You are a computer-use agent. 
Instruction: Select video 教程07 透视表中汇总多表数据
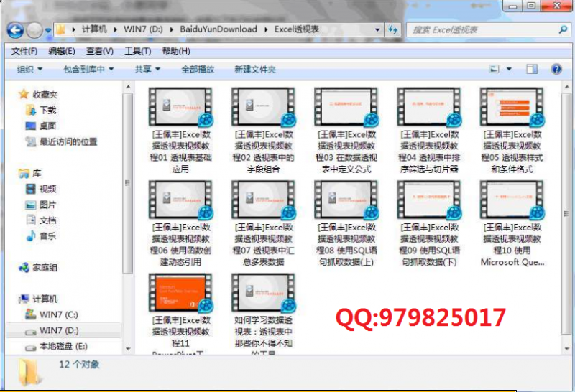[x=263, y=223]
